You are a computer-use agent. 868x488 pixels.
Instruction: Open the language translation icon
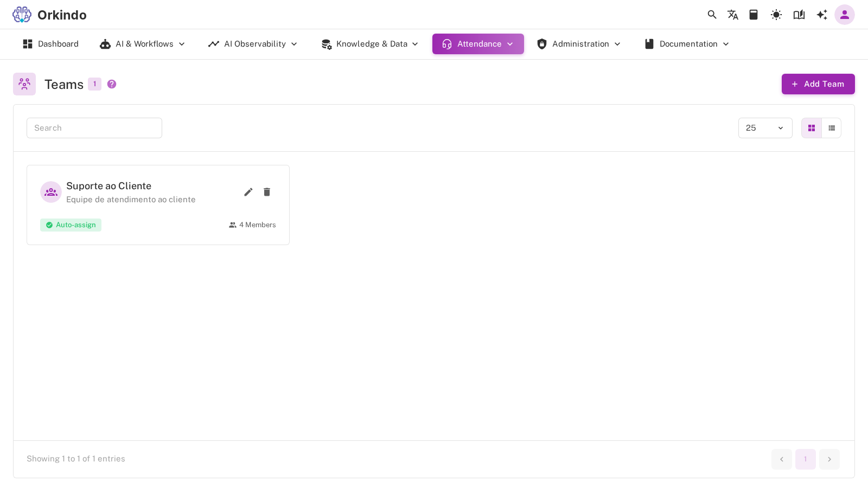click(733, 15)
